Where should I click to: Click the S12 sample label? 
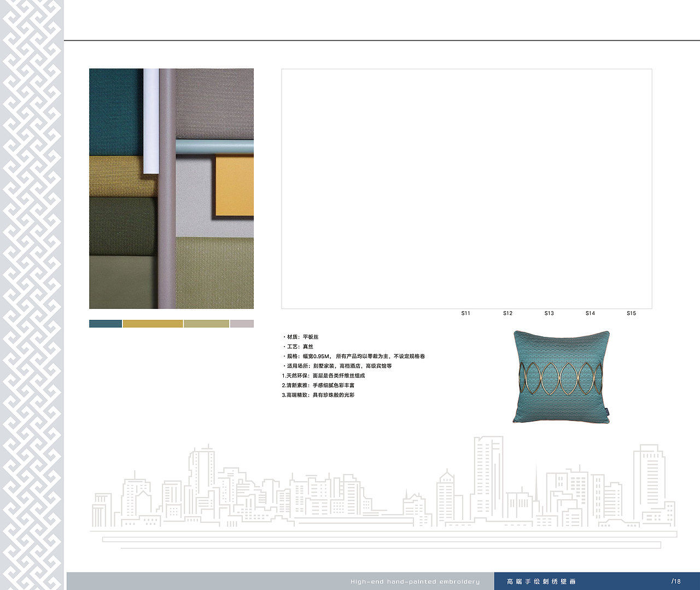pyautogui.click(x=508, y=313)
